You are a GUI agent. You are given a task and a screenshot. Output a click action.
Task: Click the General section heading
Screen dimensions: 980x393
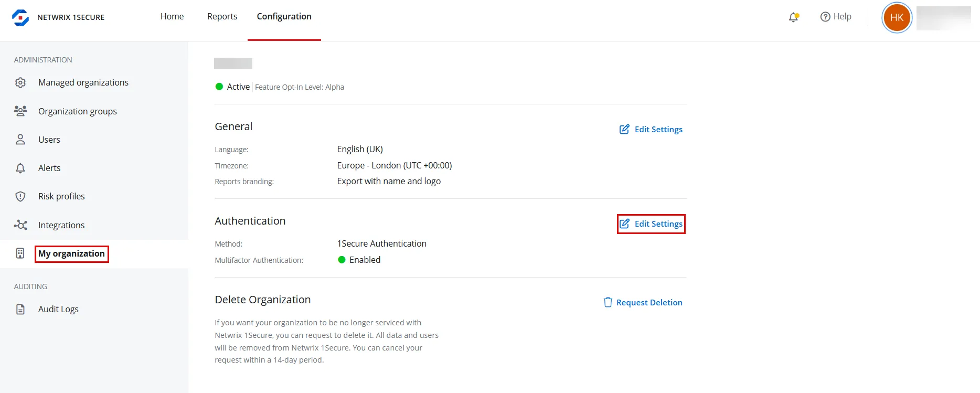[233, 126]
